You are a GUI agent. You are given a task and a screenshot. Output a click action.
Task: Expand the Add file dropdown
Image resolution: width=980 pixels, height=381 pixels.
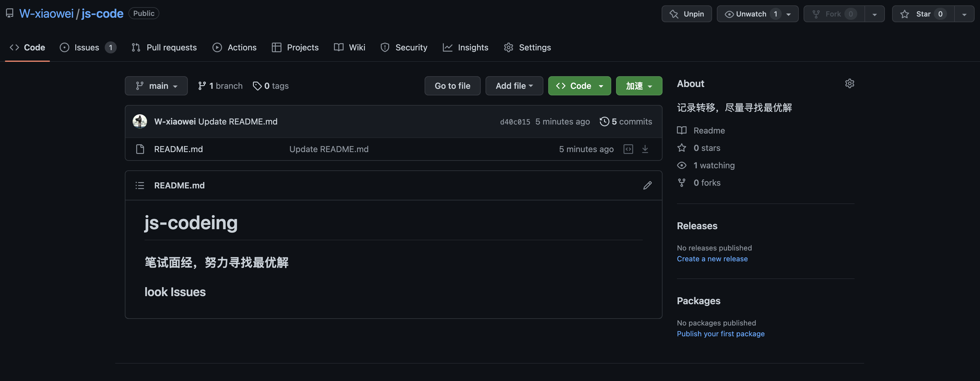point(514,86)
